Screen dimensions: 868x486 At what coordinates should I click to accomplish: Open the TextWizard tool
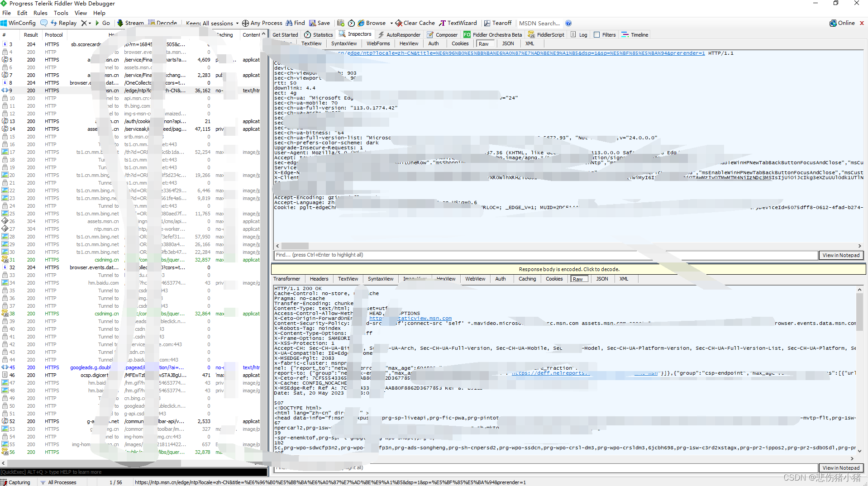(458, 23)
